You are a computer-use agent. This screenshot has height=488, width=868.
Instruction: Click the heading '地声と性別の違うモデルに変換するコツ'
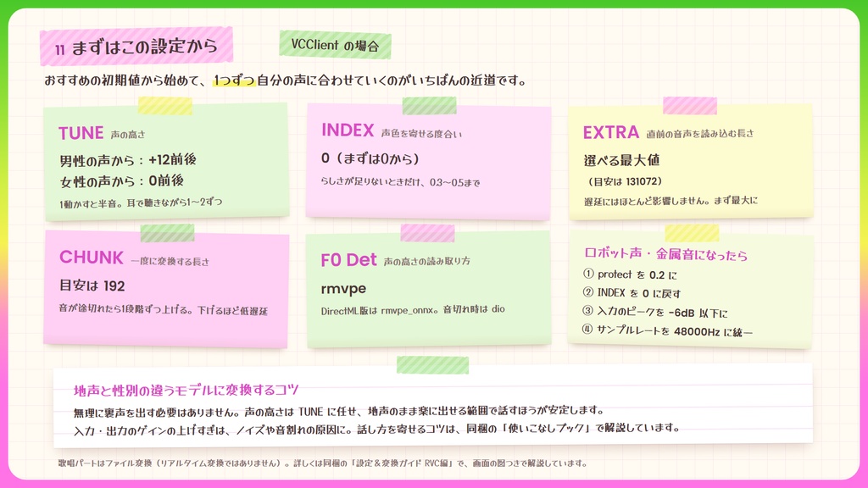pyautogui.click(x=186, y=390)
